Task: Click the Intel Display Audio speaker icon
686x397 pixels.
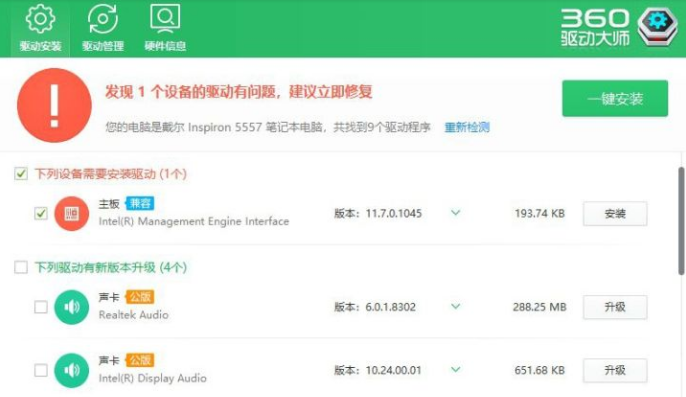Action: pos(71,370)
